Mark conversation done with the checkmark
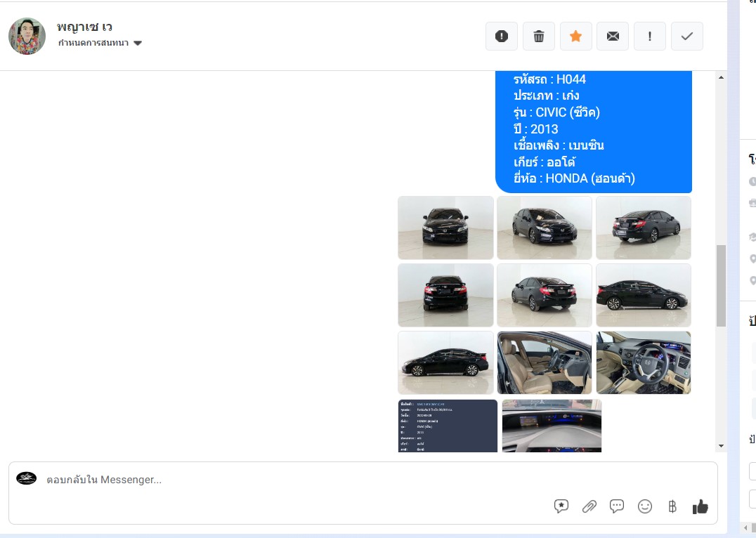This screenshot has height=538, width=756. tap(687, 37)
